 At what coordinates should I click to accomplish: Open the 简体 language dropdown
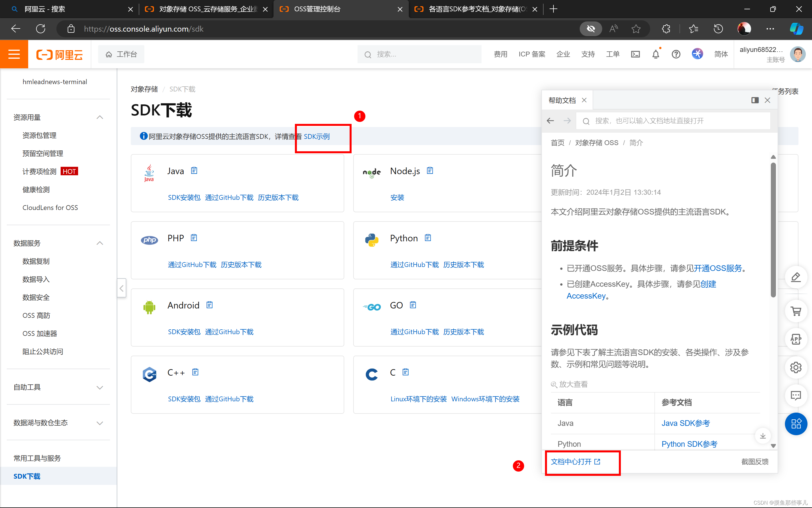721,54
